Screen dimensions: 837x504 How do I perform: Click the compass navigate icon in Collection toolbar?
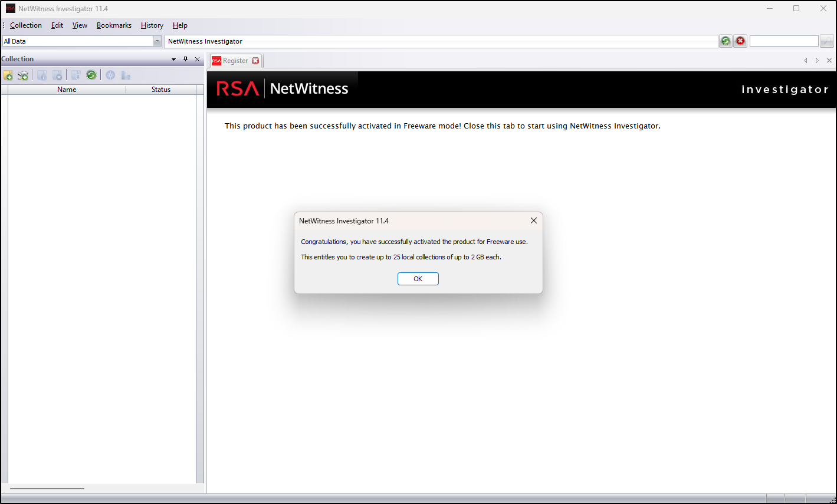110,75
